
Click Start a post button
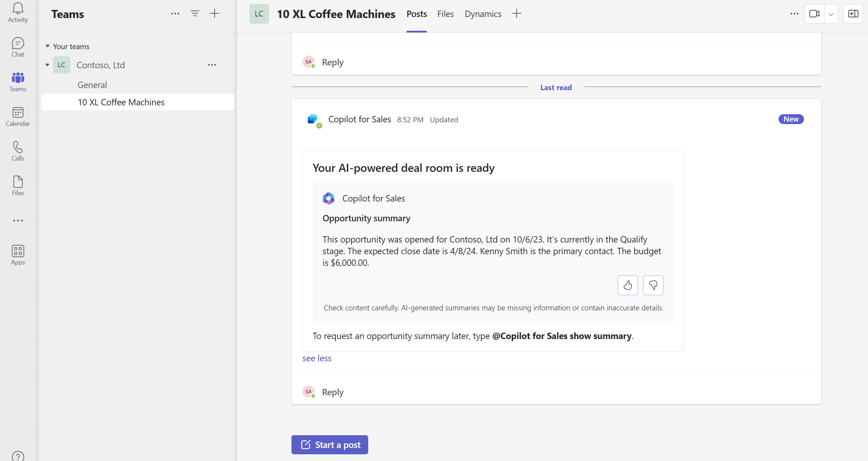(x=330, y=444)
